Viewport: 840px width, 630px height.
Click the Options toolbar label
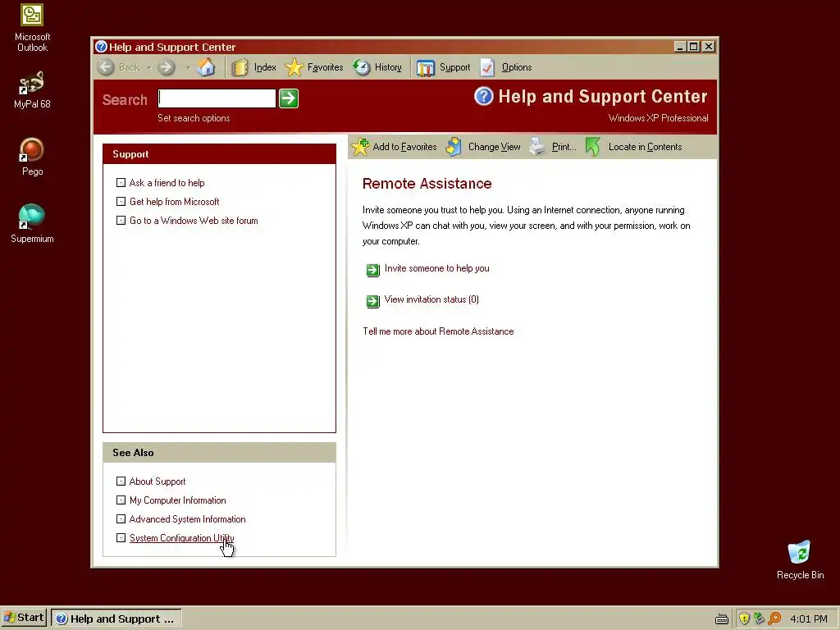(517, 67)
